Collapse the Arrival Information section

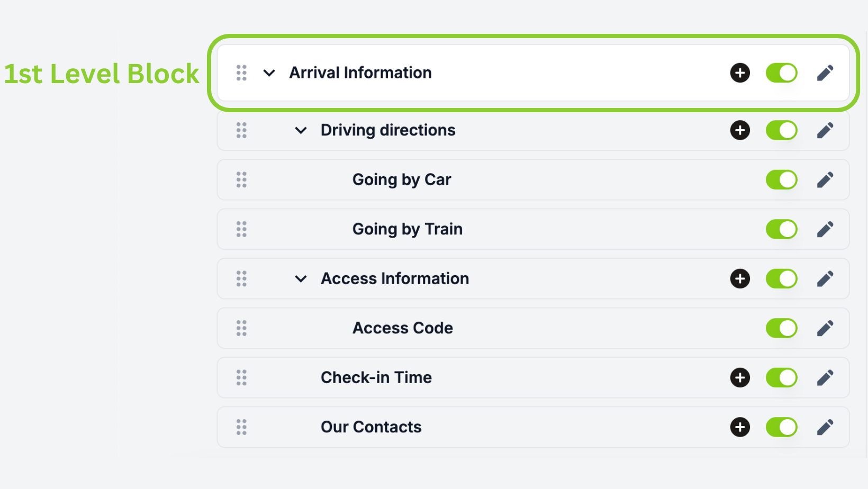click(269, 73)
